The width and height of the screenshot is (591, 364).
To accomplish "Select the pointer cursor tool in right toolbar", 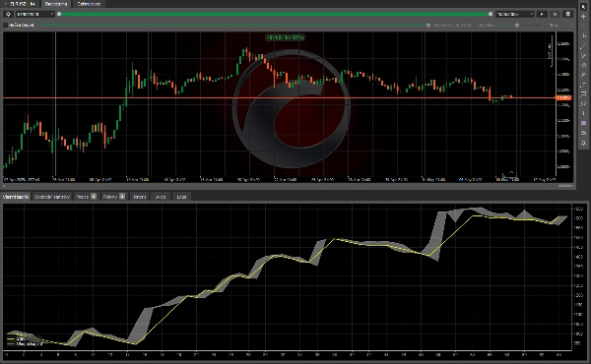I will (x=583, y=7).
